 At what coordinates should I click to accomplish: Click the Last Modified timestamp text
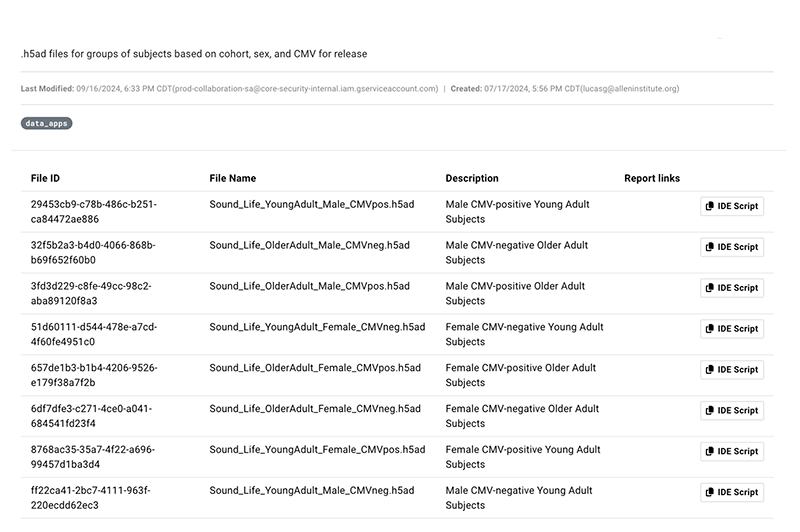point(229,88)
